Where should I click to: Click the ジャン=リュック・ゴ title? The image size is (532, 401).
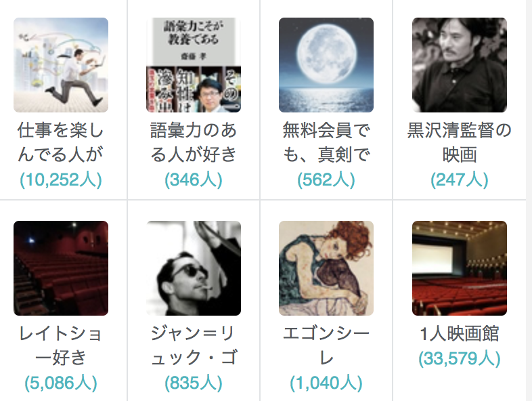click(194, 345)
